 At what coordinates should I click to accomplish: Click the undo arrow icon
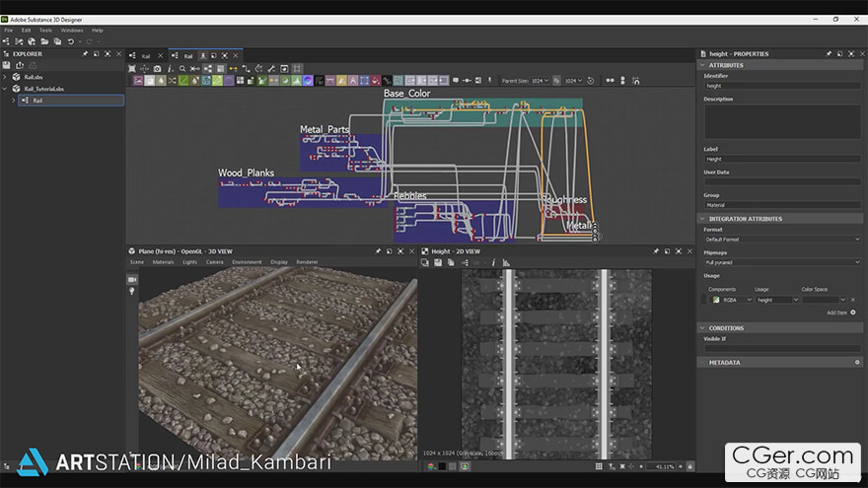pyautogui.click(x=71, y=41)
